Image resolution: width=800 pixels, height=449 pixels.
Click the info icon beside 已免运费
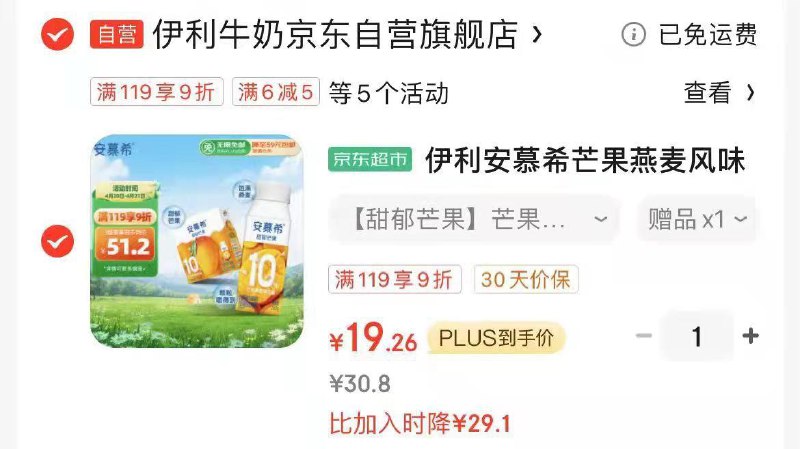[x=633, y=35]
